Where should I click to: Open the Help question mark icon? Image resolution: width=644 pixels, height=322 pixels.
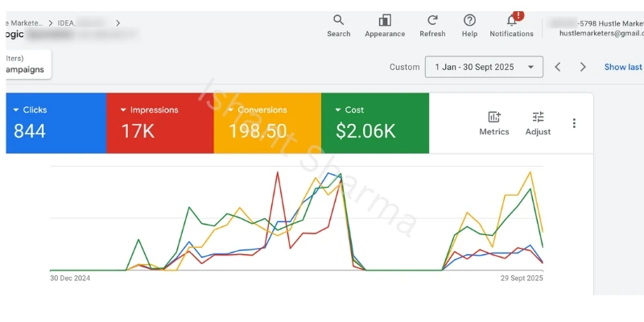pyautogui.click(x=469, y=20)
